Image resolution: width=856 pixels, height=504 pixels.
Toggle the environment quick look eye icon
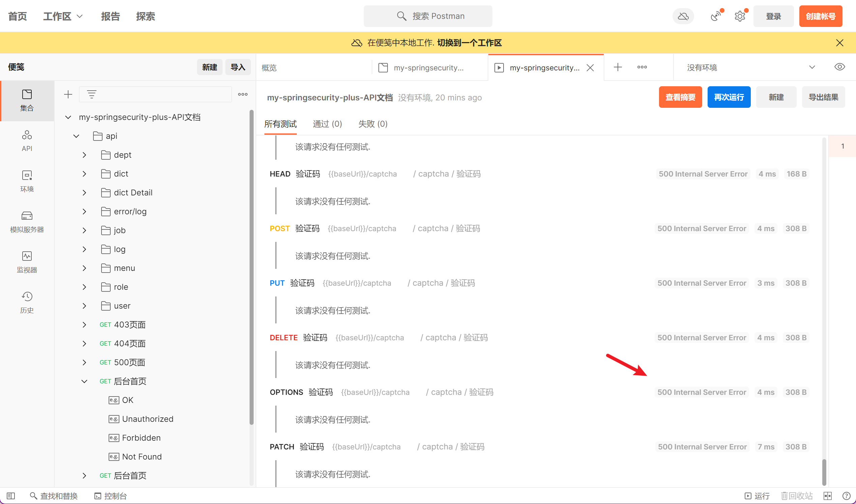click(x=839, y=67)
